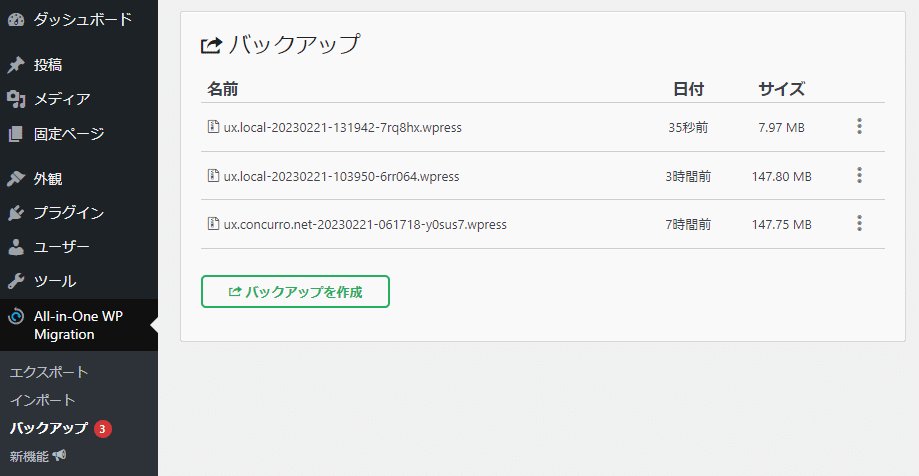This screenshot has height=476, width=919.
Task: Click the All-in-One WP Migration logo icon
Action: coord(16,317)
